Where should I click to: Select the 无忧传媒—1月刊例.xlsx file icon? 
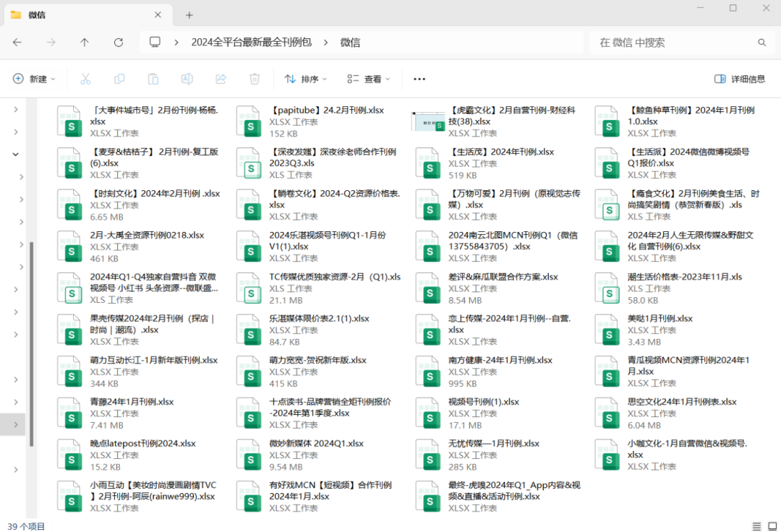pos(428,455)
